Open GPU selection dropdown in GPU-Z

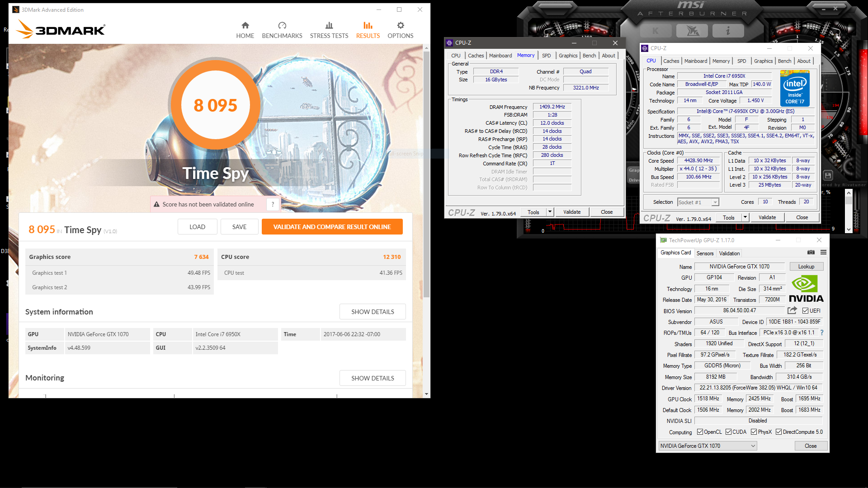click(x=708, y=446)
